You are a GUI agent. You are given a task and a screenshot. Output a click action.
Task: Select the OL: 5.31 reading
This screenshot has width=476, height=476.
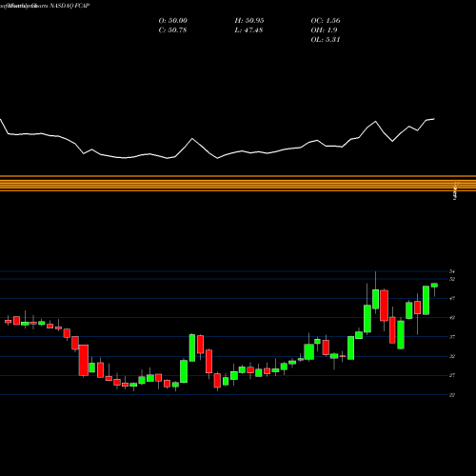pyautogui.click(x=326, y=40)
